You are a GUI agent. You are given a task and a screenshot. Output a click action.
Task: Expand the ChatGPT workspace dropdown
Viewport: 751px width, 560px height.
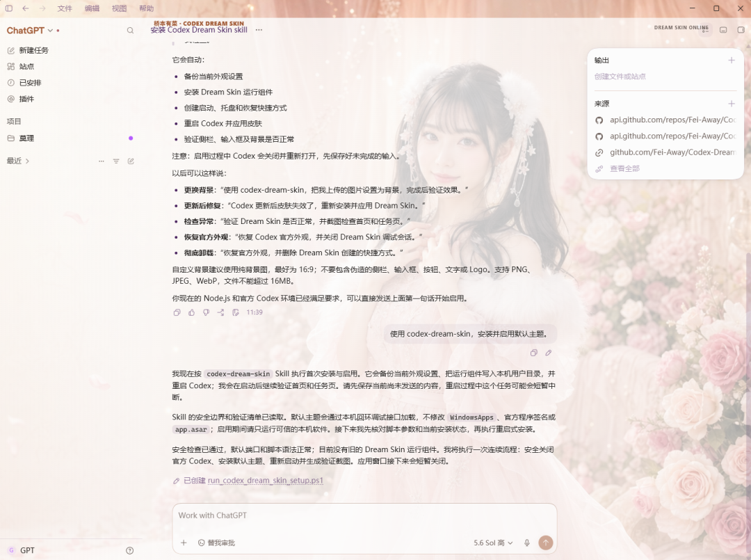tap(30, 30)
